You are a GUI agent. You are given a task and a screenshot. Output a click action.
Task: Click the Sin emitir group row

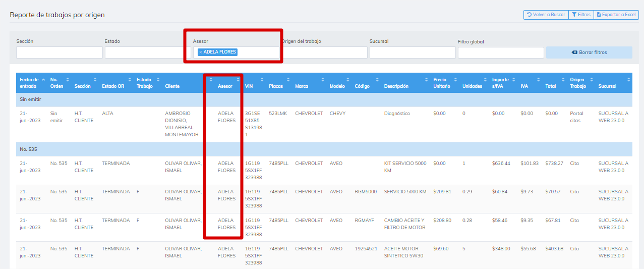pos(324,99)
